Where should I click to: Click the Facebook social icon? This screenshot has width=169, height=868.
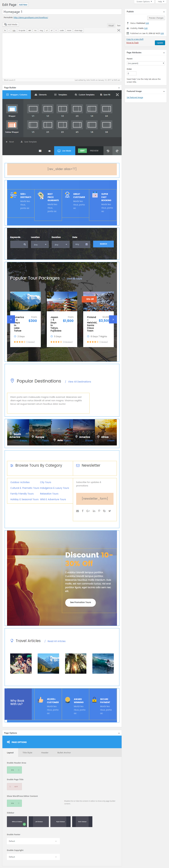[83, 511]
